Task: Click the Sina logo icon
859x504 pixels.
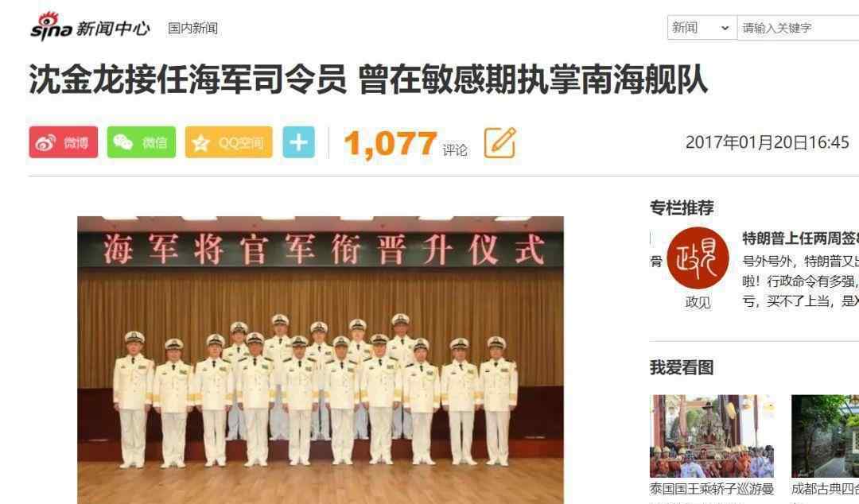Action: click(51, 26)
